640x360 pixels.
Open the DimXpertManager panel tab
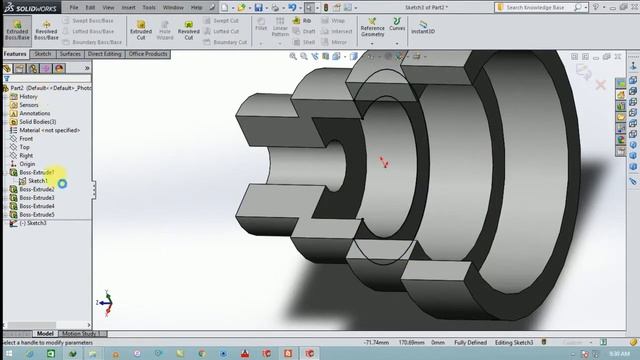point(46,68)
